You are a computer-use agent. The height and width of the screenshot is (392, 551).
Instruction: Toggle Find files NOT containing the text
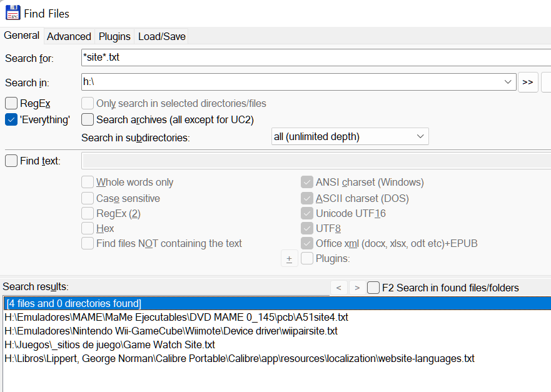[88, 243]
